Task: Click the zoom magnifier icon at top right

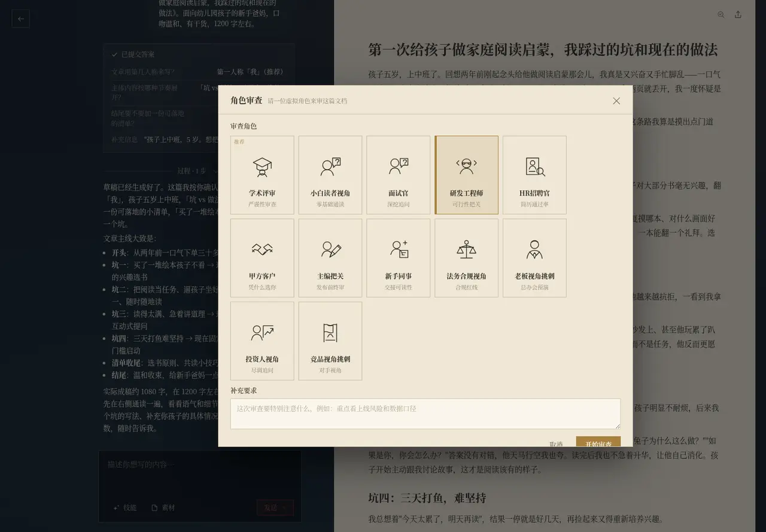Action: [x=721, y=14]
